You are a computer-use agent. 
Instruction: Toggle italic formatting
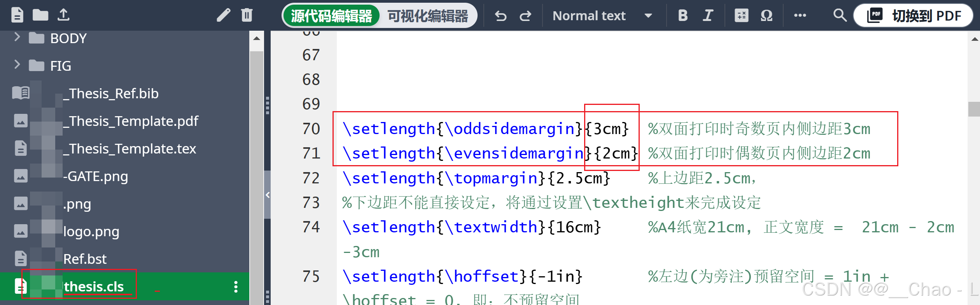pos(708,16)
